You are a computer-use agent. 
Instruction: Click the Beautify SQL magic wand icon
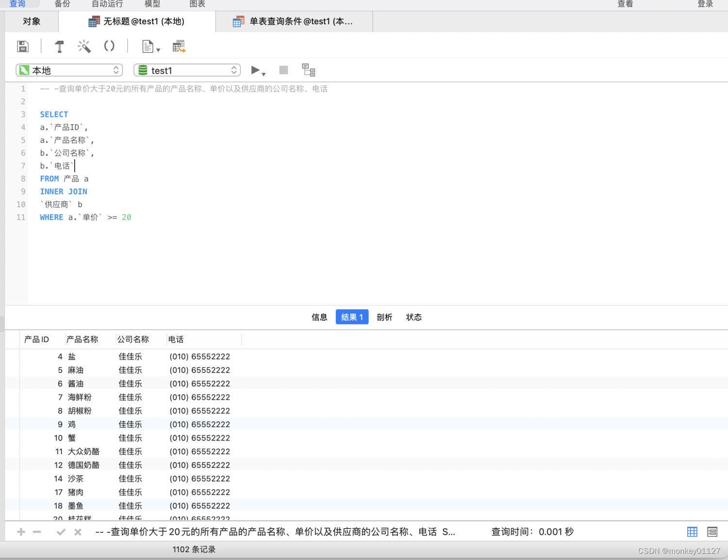[x=84, y=47]
